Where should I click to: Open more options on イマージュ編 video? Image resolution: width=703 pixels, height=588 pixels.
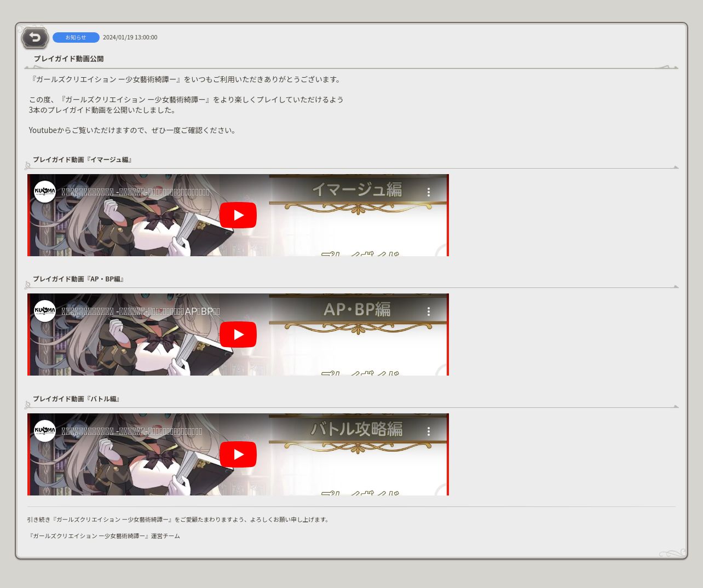(x=428, y=192)
